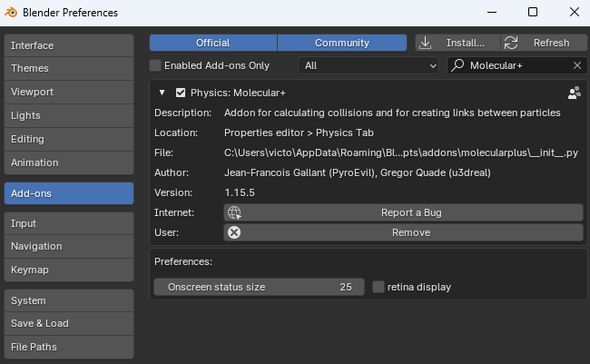Open the Input preferences
Image resolution: width=590 pixels, height=364 pixels.
coord(69,223)
